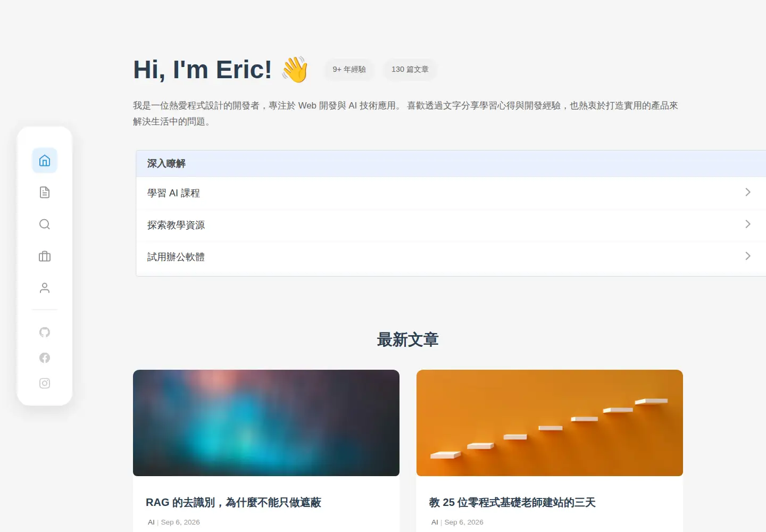The width and height of the screenshot is (766, 532).
Task: Open the articles document icon
Action: coord(45,193)
